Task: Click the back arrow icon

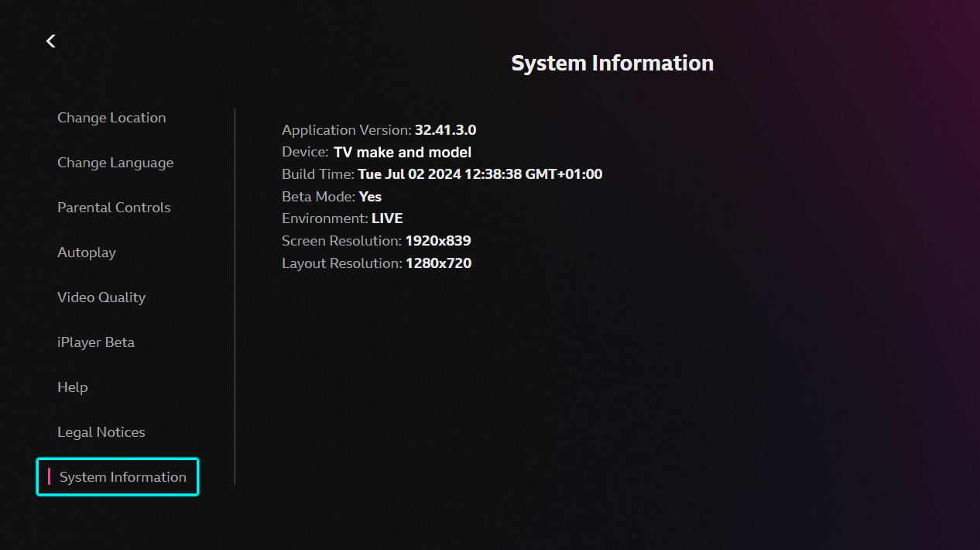Action: click(50, 40)
